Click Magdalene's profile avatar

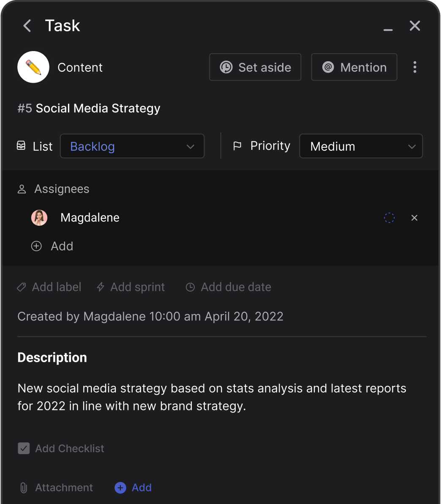(x=39, y=218)
